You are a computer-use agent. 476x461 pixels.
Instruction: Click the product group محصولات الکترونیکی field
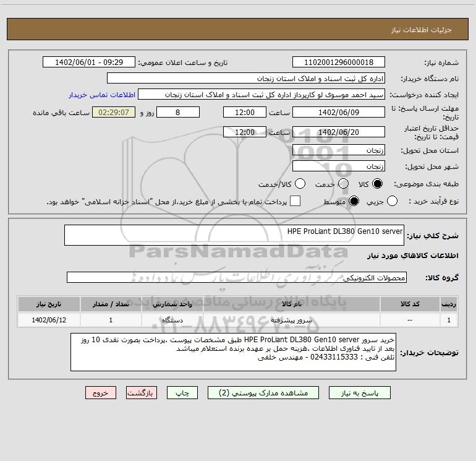point(237,277)
